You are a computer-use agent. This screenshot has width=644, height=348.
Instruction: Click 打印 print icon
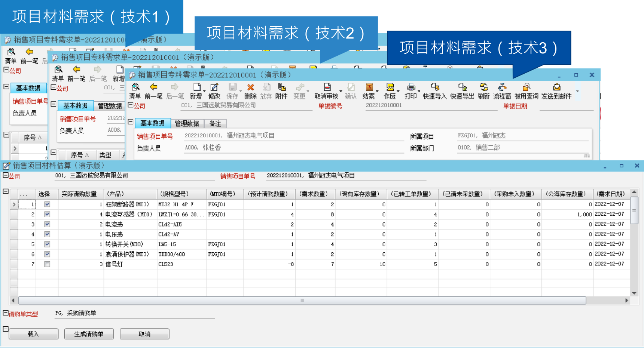[411, 87]
